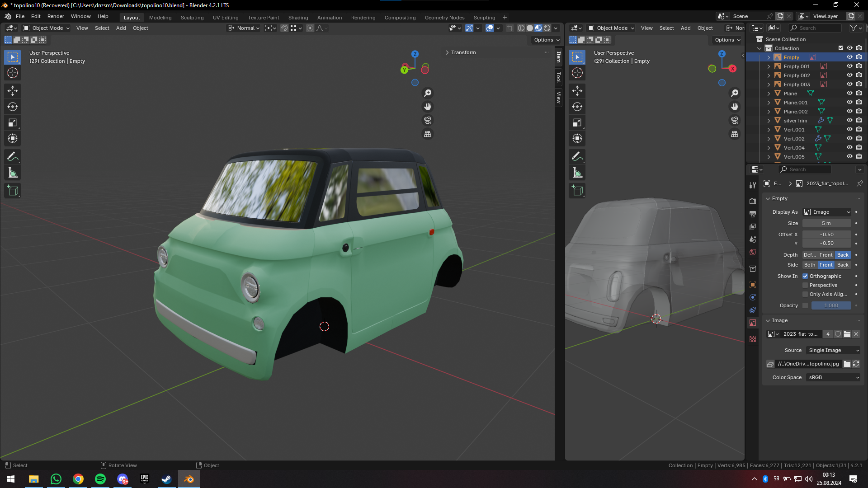Hide Empty.001 in the outliner

click(849, 66)
